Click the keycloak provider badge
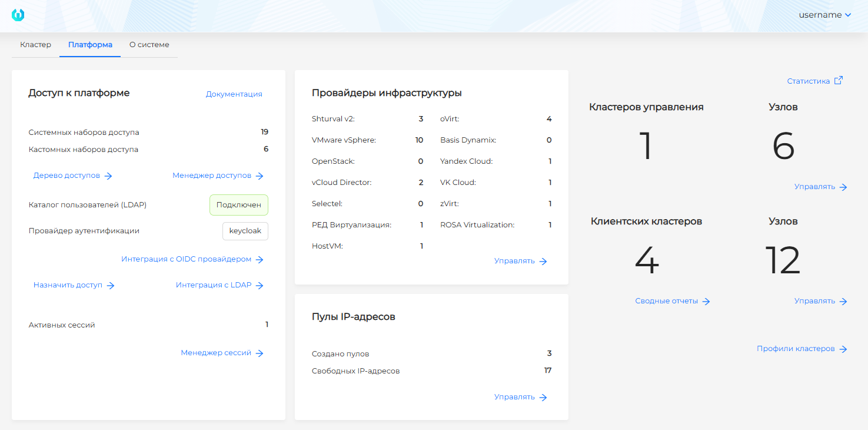The image size is (868, 430). 245,231
